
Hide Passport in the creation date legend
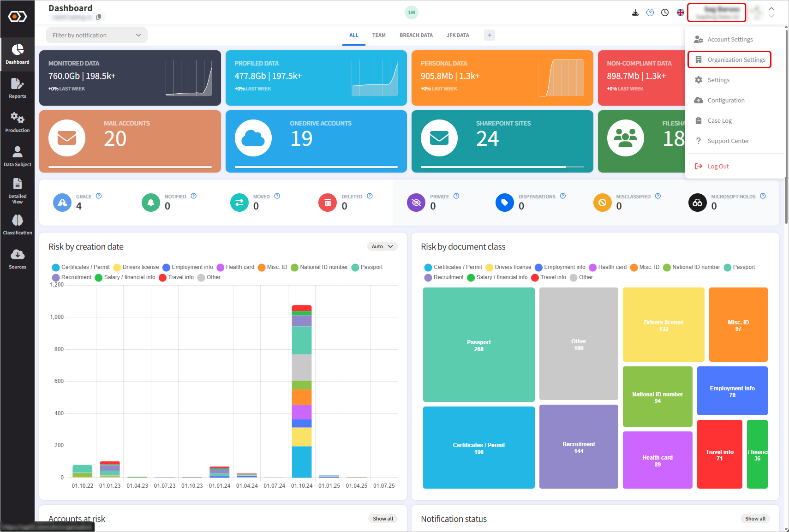click(x=367, y=267)
